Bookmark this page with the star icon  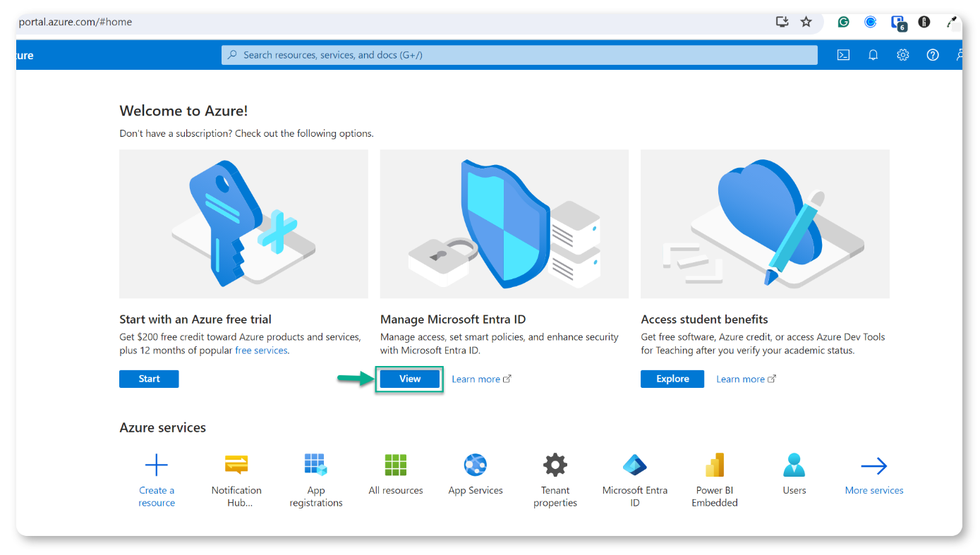coord(806,22)
